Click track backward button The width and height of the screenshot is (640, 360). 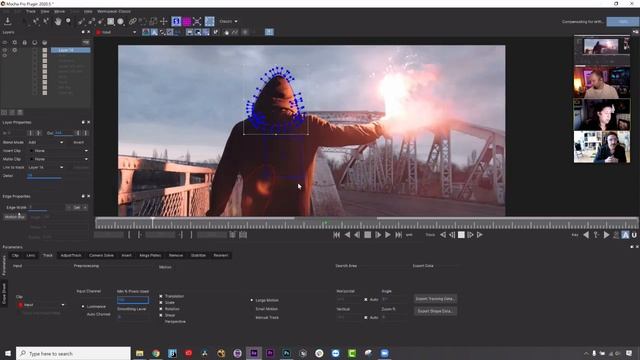(x=443, y=235)
